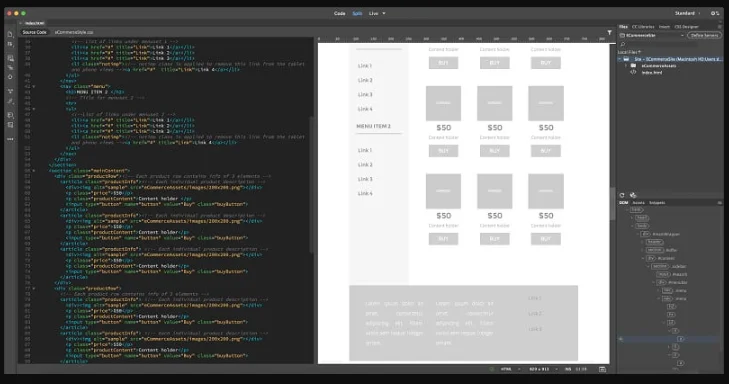This screenshot has height=384, width=729.
Task: Expand the eCommerceAssets folder in Files panel
Action: coord(626,66)
